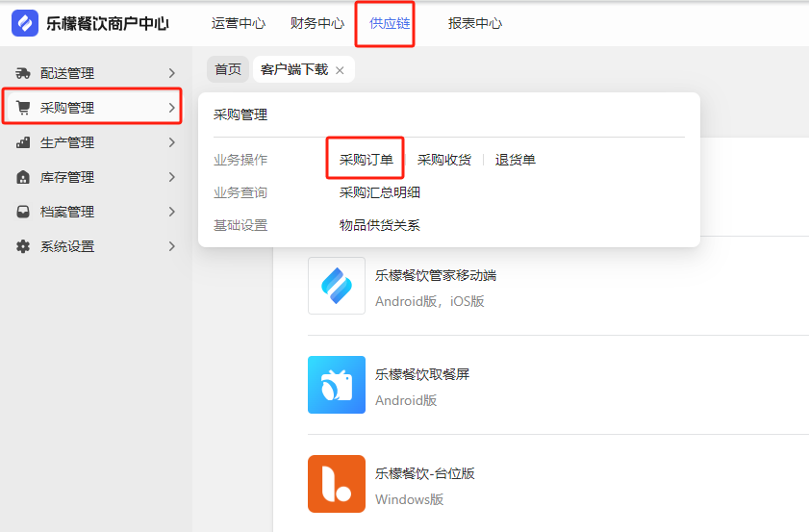The height and width of the screenshot is (532, 809).
Task: Click the "Windows版" label
Action: (x=409, y=499)
